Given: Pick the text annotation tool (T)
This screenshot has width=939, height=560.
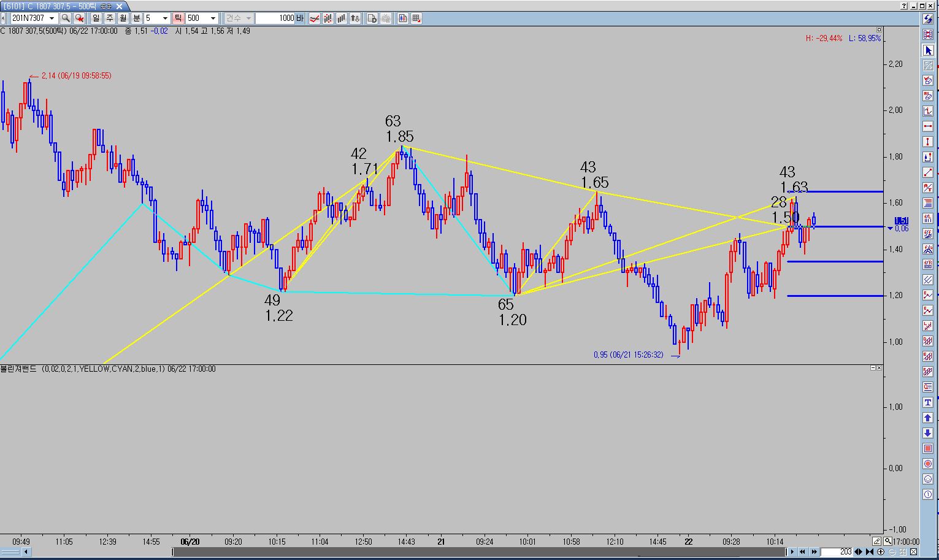Looking at the screenshot, I should (x=928, y=403).
